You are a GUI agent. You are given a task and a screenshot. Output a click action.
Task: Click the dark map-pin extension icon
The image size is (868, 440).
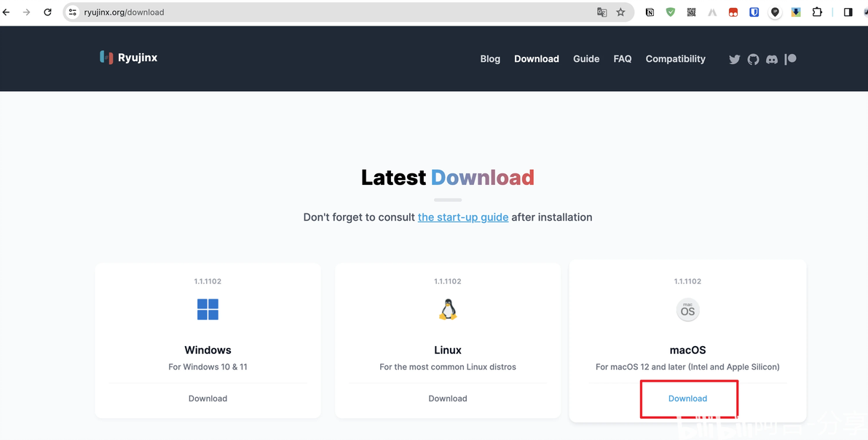point(775,12)
